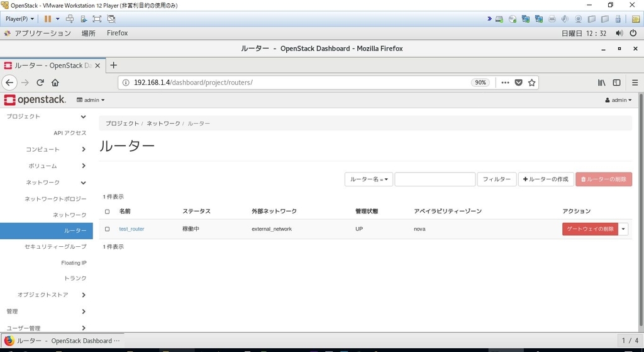Image resolution: width=644 pixels, height=352 pixels.
Task: Enter VMware full screen mode
Action: [97, 19]
